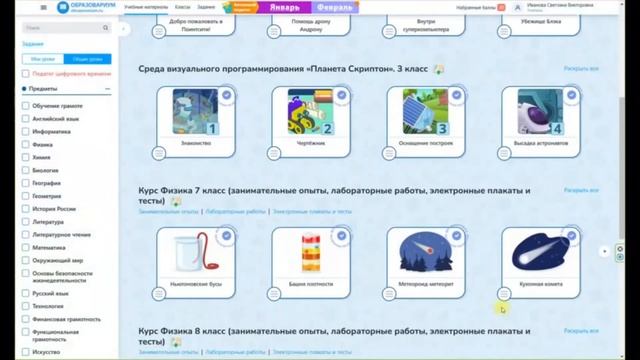Open Электронные плакаты и тесты link, Физика 7
Image resolution: width=640 pixels, height=360 pixels.
[312, 212]
